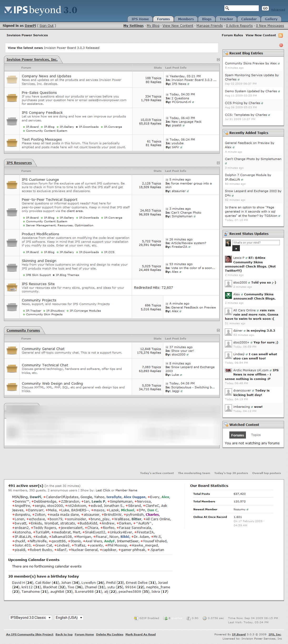Viewport: 288px width, 644px height.
Task: Click Arctic Monkeys UK.com avatar
Action: pyautogui.click(x=228, y=370)
